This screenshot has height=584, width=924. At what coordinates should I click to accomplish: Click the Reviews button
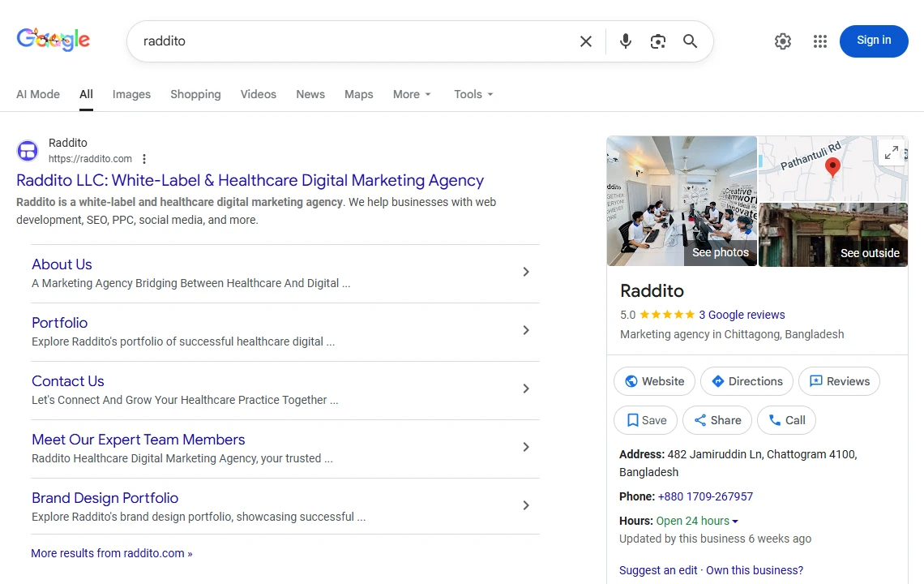point(839,381)
